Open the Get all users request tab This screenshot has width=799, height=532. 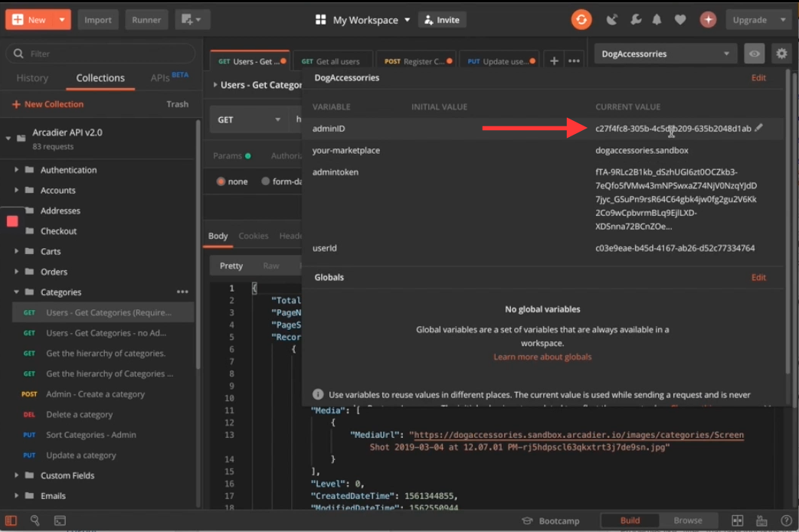click(x=332, y=61)
